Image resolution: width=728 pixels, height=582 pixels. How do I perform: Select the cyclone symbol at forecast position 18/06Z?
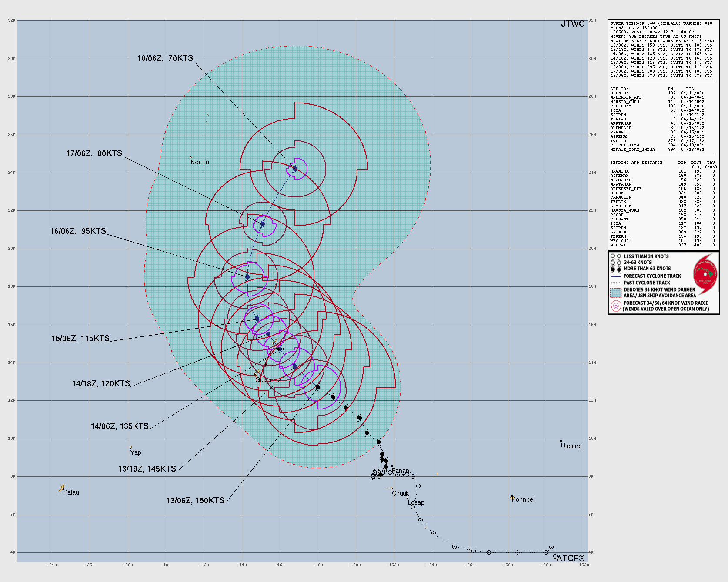pyautogui.click(x=295, y=169)
